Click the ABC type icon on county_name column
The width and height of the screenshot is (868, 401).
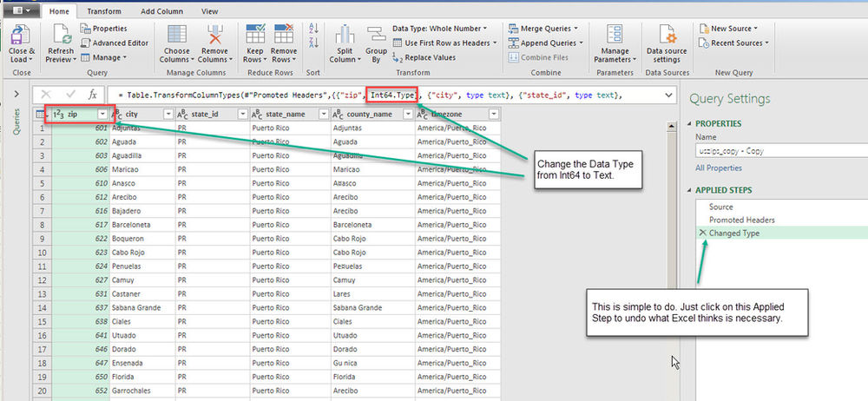[x=339, y=114]
